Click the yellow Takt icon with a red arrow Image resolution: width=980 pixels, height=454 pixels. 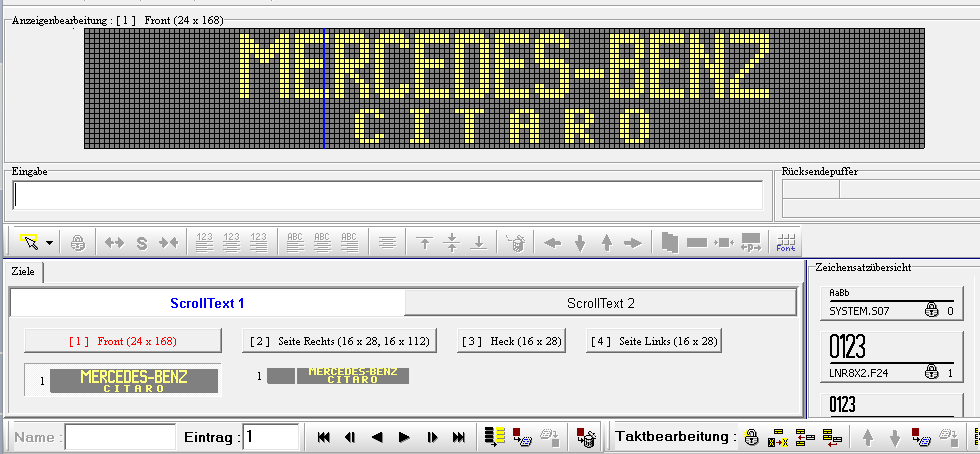pos(832,436)
